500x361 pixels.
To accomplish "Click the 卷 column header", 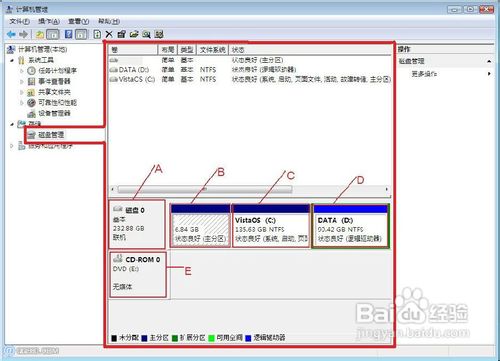I will point(133,50).
